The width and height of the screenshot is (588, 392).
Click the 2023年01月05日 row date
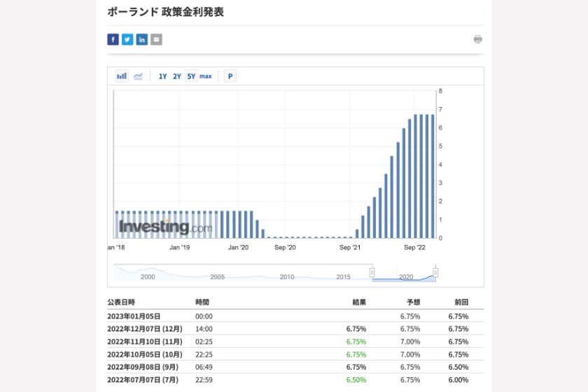click(134, 316)
